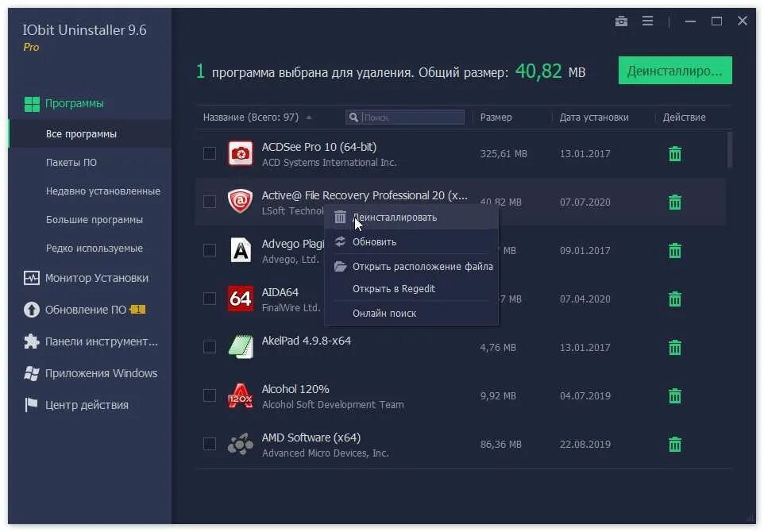Click trash icon for Active@ File Recovery
Image resolution: width=764 pixels, height=532 pixels.
point(675,202)
